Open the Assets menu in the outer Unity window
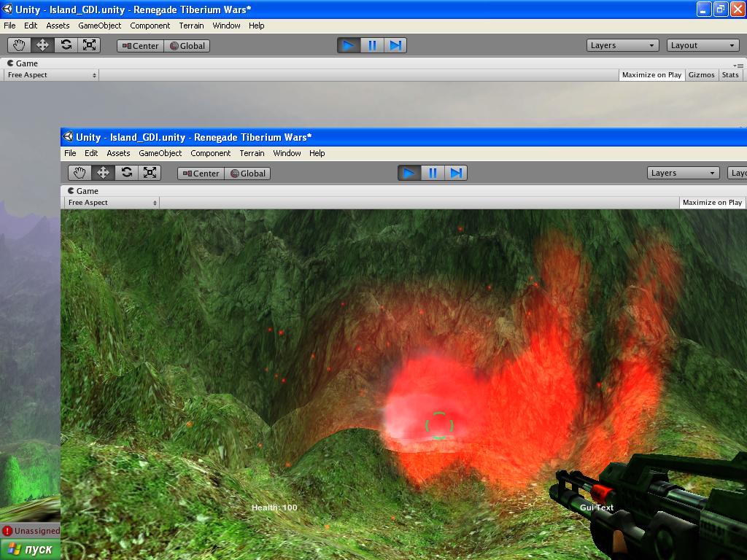This screenshot has height=560, width=747. coord(58,26)
